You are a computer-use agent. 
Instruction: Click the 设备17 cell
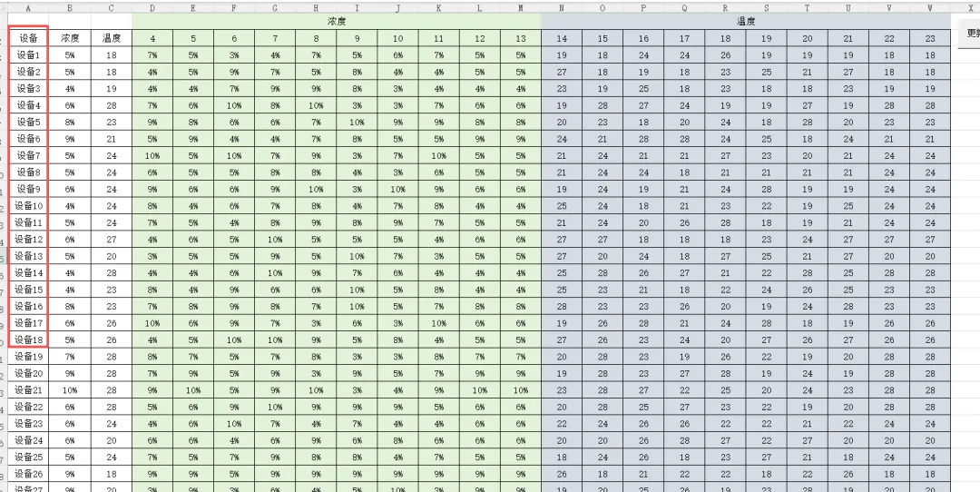(28, 323)
